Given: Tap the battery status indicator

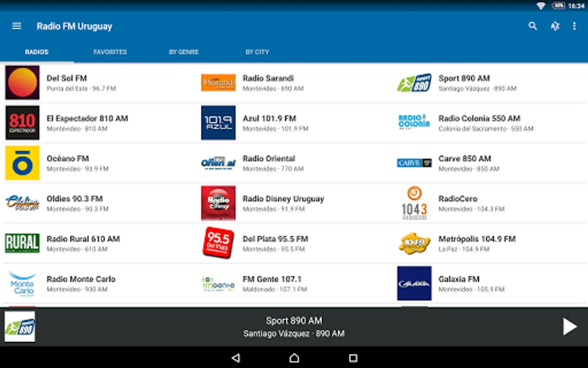Looking at the screenshot, I should [x=558, y=6].
